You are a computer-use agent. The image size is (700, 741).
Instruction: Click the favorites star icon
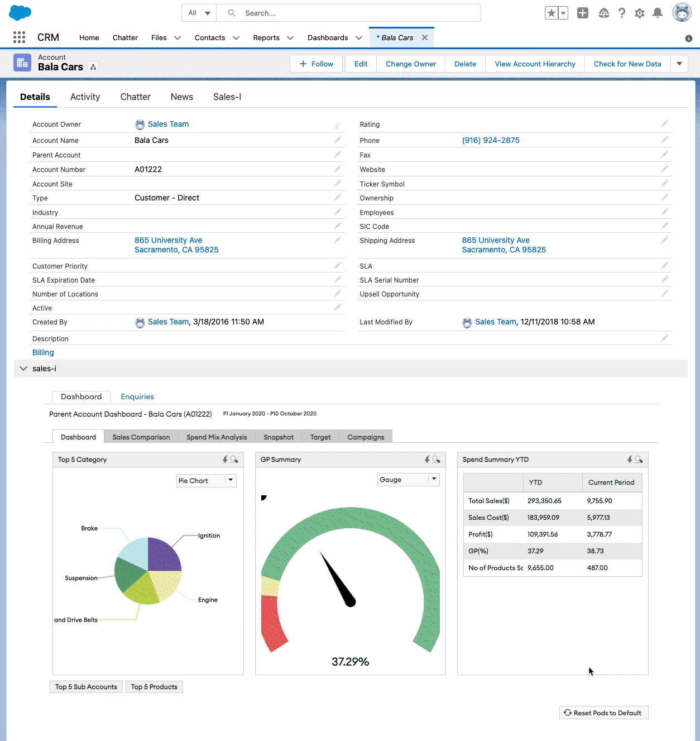pyautogui.click(x=551, y=13)
